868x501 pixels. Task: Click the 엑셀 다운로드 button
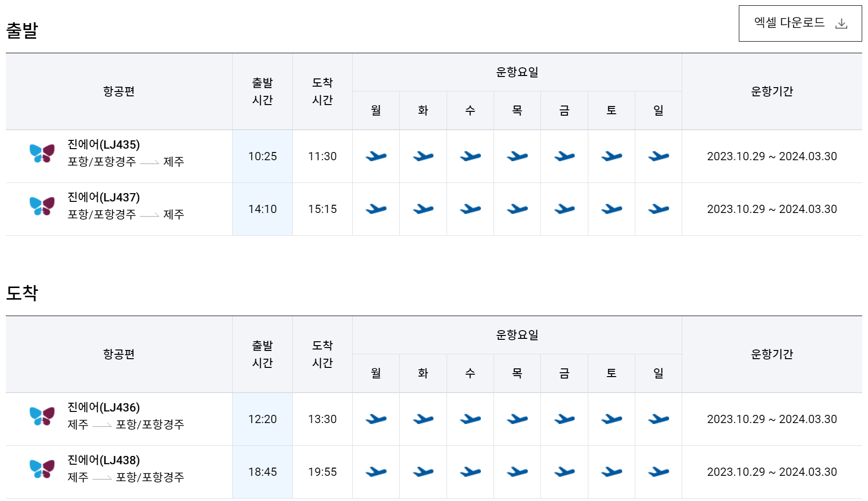click(800, 22)
